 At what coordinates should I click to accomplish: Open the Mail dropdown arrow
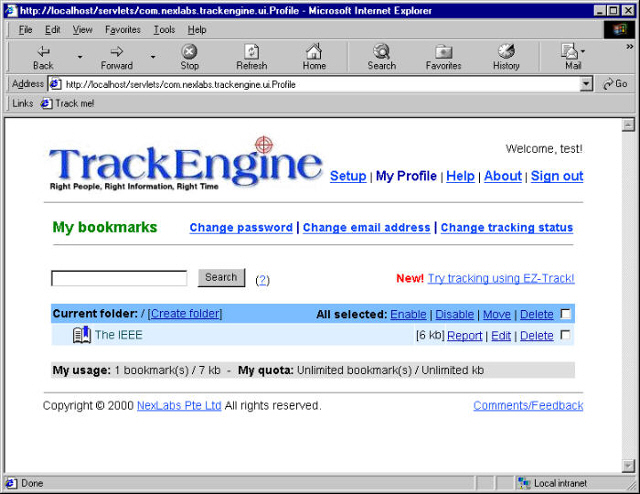coord(582,51)
